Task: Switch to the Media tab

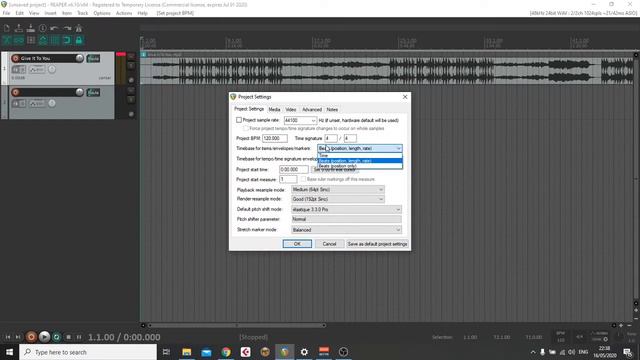Action: (274, 109)
